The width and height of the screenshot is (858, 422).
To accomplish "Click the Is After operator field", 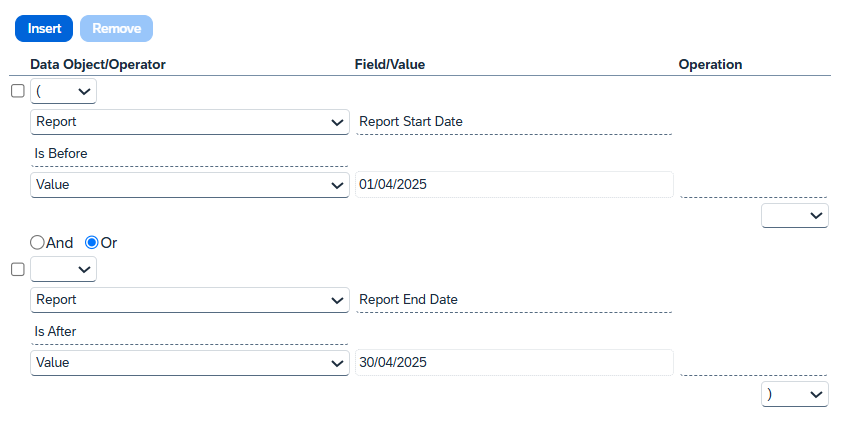I will [190, 332].
